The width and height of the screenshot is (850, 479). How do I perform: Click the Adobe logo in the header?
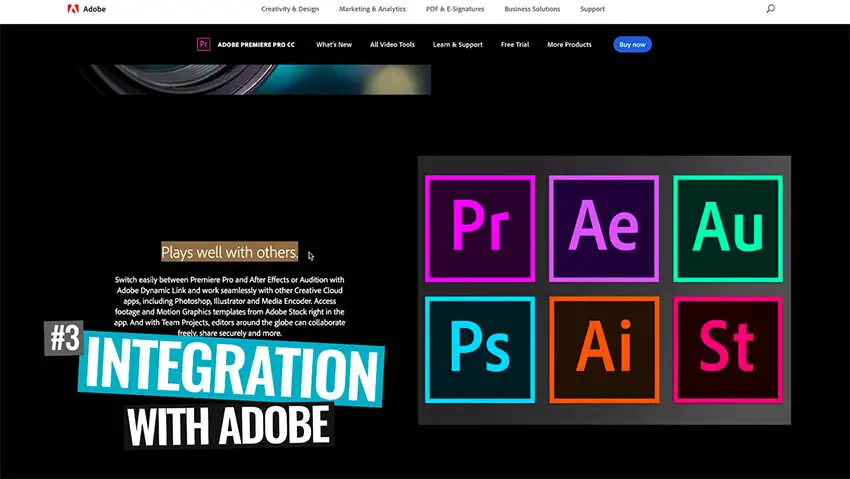(86, 9)
